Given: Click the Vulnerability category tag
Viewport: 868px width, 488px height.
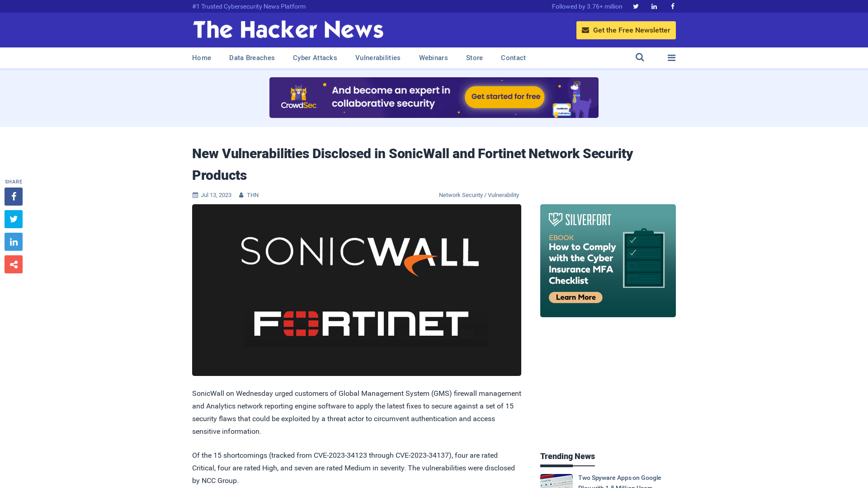Looking at the screenshot, I should pos(503,195).
